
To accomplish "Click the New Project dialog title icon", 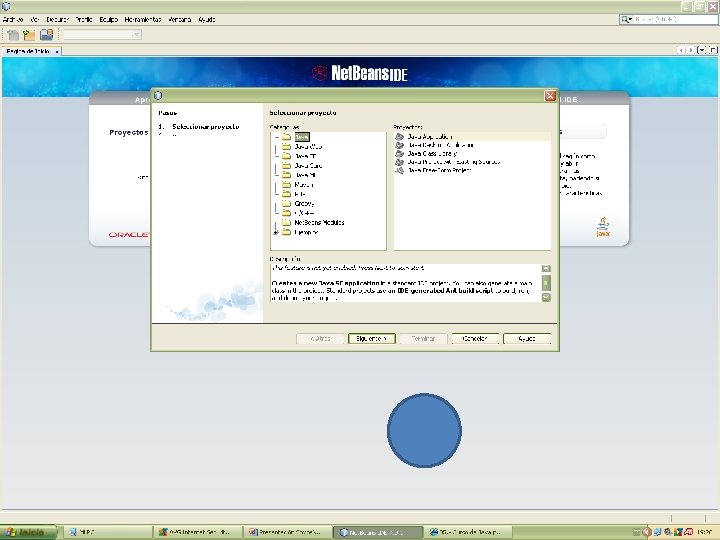I will point(158,96).
